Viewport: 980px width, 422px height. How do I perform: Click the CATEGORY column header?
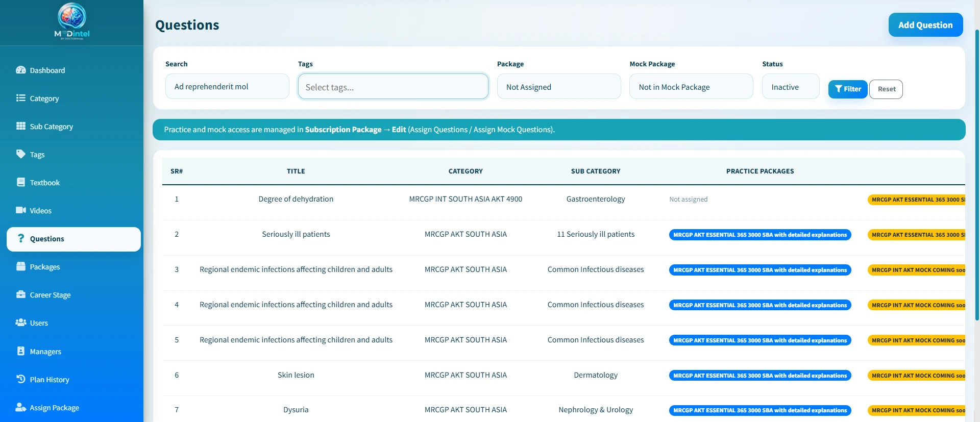pyautogui.click(x=465, y=171)
